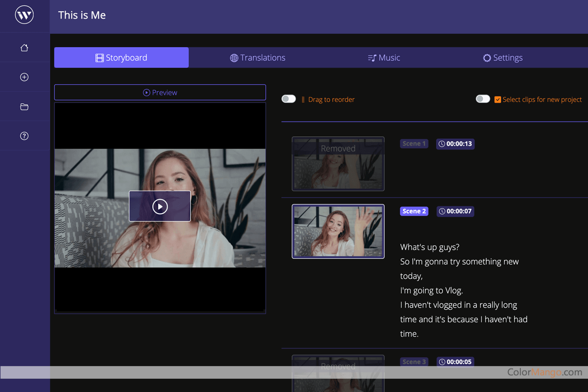Toggle the Select clips for new project switch

coord(483,99)
